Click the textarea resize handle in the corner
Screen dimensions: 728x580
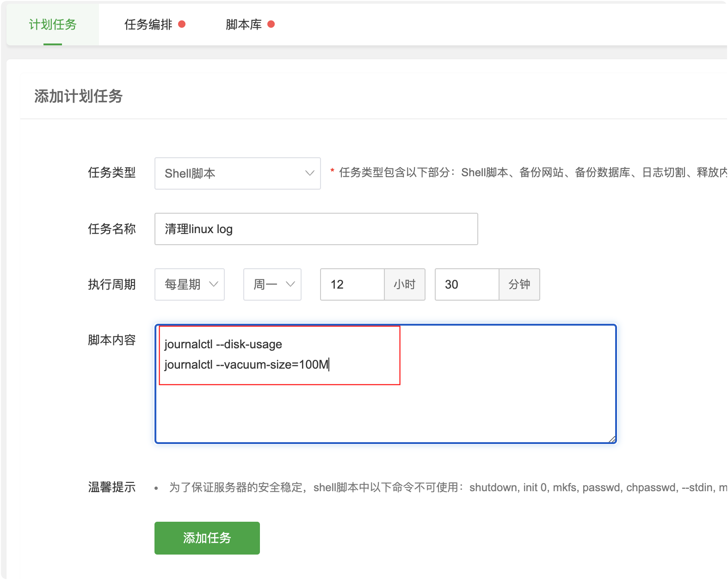point(612,439)
